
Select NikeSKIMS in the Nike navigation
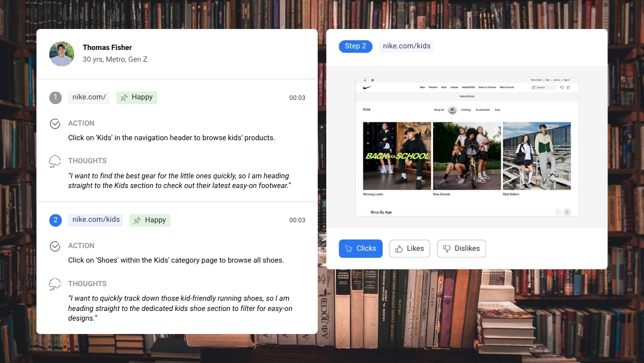tap(469, 87)
